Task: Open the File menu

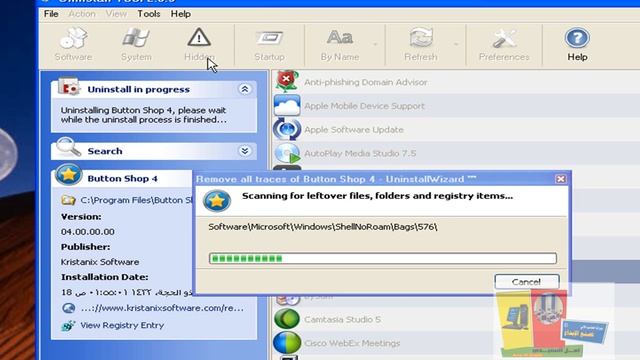Action: (51, 14)
